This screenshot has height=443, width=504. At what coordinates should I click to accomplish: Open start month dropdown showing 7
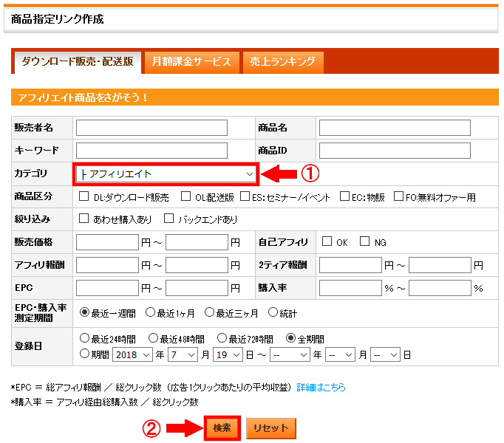[183, 354]
